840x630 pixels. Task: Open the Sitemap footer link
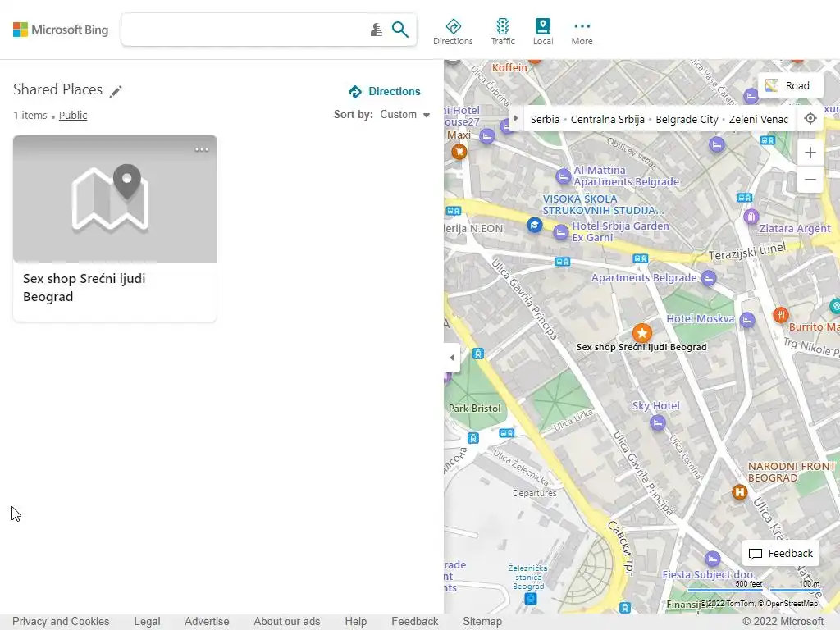482,622
